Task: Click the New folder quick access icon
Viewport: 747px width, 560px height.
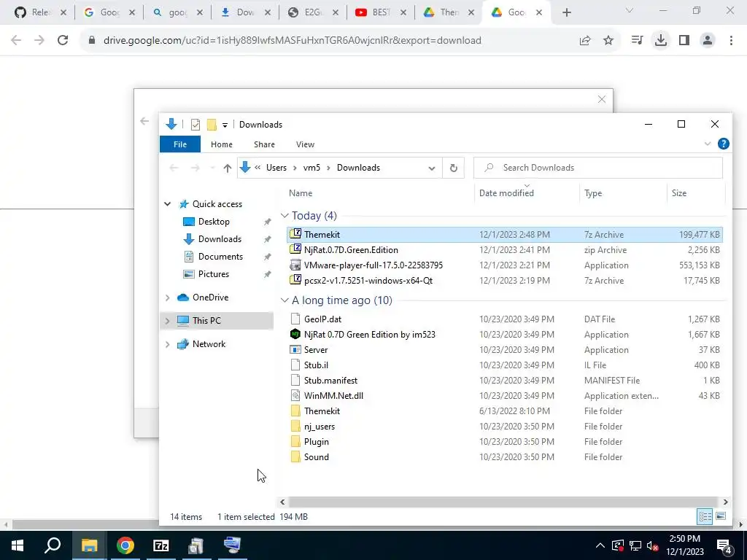Action: [212, 125]
